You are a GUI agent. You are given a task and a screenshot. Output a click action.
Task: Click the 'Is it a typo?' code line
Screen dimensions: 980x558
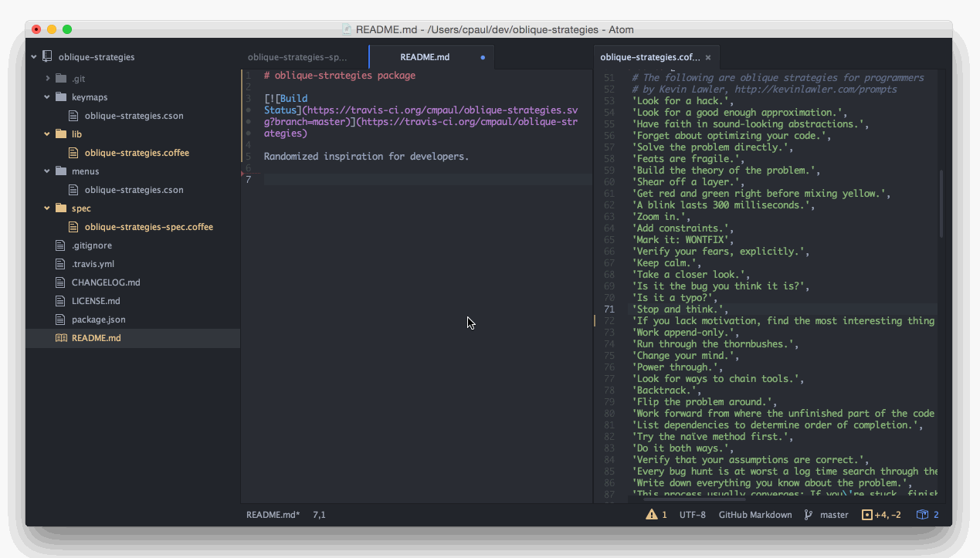pos(677,298)
